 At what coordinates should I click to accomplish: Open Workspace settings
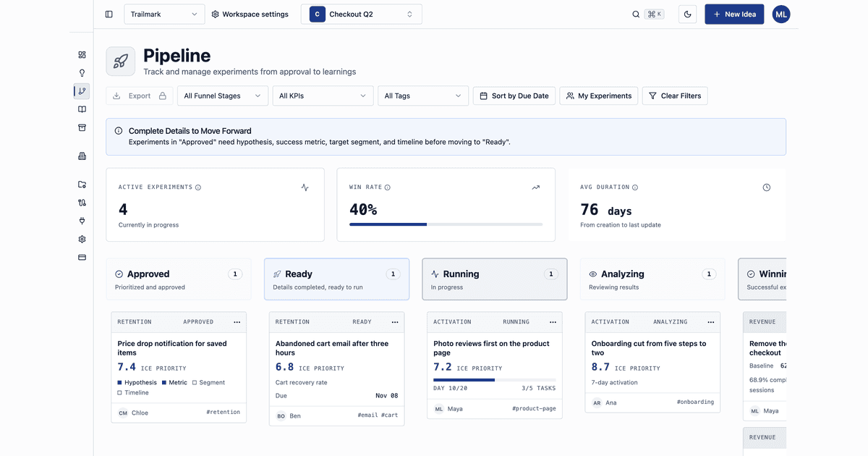[x=250, y=14]
